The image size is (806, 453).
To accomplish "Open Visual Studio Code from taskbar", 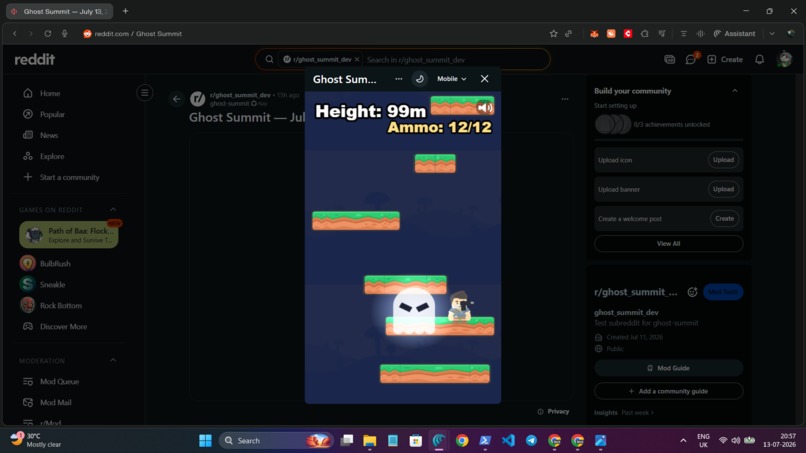I will coord(508,441).
